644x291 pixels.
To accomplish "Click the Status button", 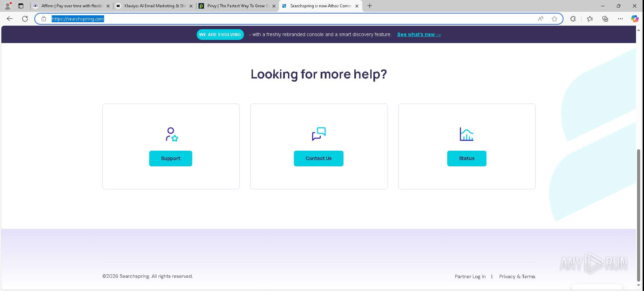I will [467, 158].
